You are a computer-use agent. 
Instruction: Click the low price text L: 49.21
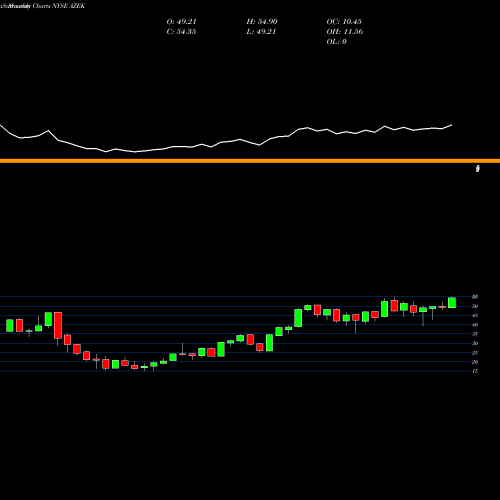(x=261, y=32)
